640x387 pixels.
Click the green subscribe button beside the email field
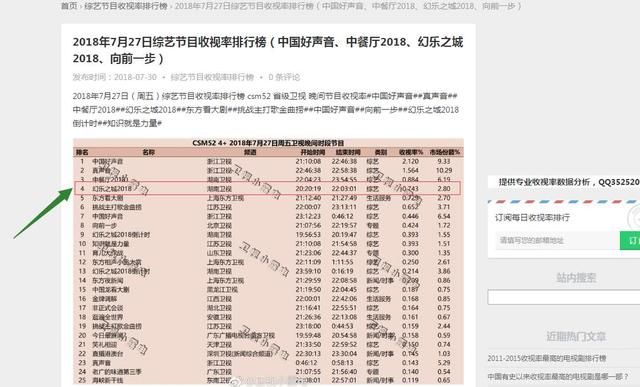630,240
